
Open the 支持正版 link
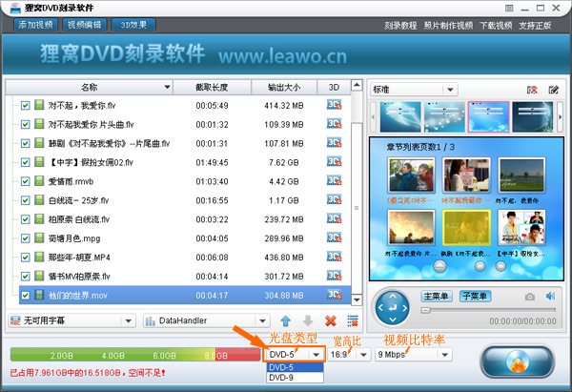535,26
